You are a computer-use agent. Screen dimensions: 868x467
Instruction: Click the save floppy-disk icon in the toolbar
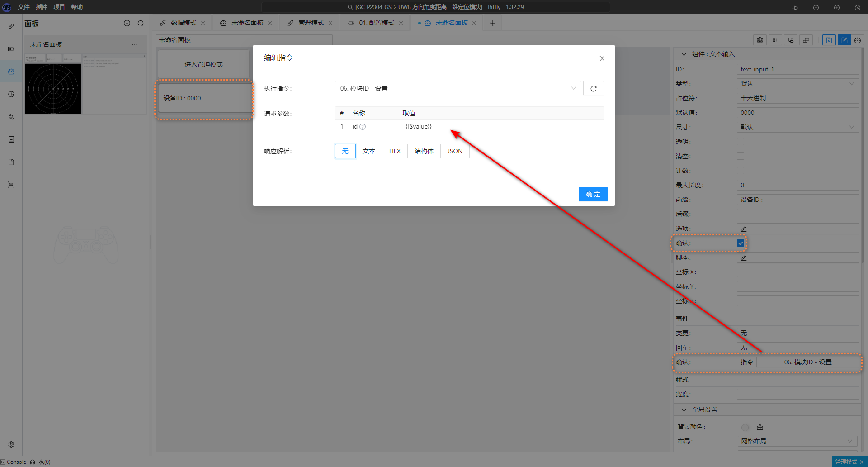[829, 40]
